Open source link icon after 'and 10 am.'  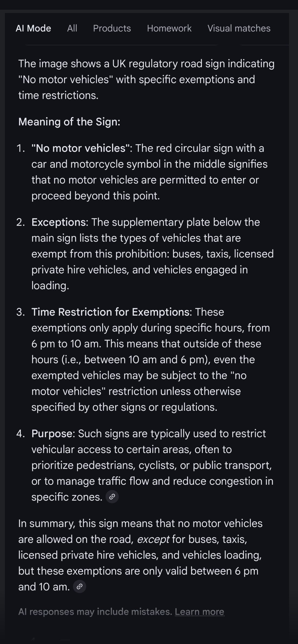coord(79,587)
